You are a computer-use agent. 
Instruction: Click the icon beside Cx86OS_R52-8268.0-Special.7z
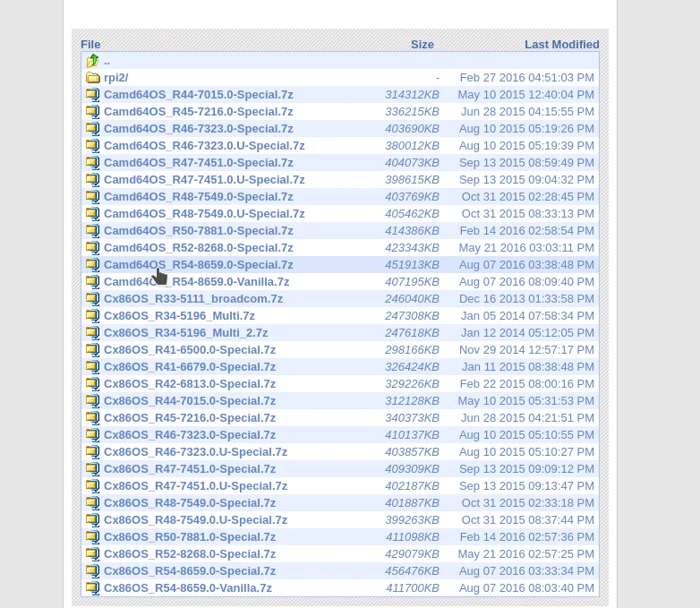(x=93, y=554)
